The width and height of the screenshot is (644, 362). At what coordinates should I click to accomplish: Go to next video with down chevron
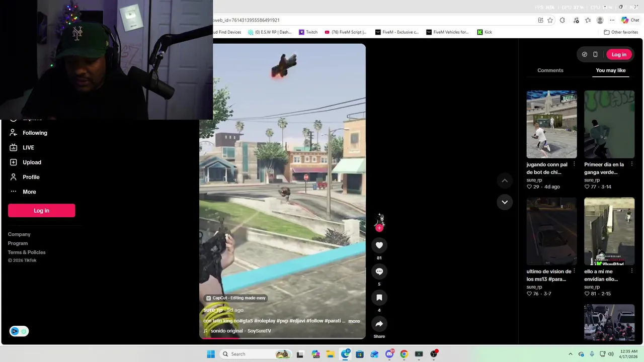pos(505,202)
